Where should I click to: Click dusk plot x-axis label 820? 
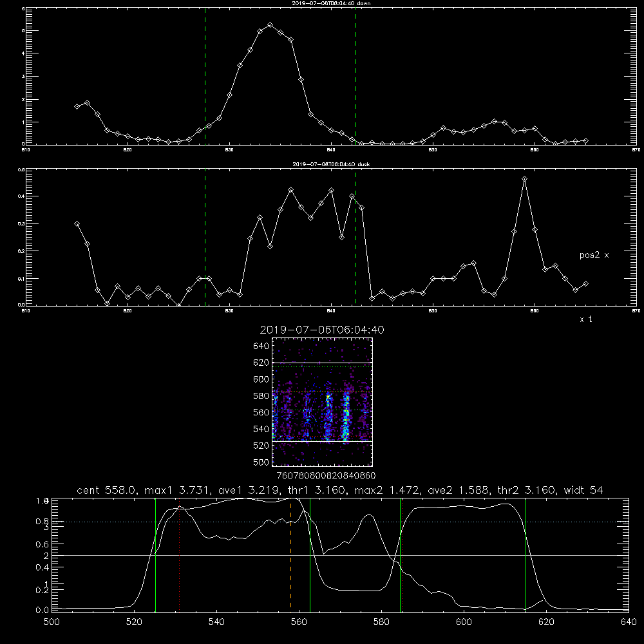click(128, 311)
